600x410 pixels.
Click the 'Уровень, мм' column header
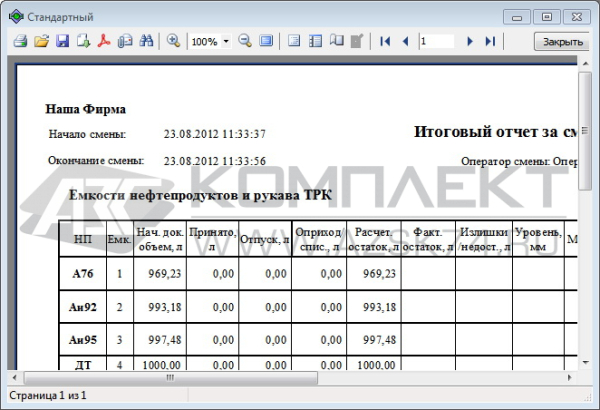[x=538, y=239]
